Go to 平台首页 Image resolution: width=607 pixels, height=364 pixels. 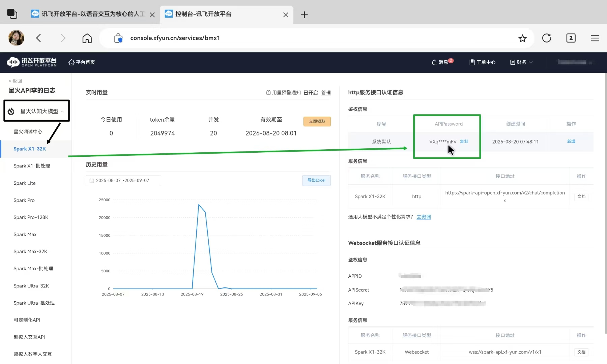point(82,62)
